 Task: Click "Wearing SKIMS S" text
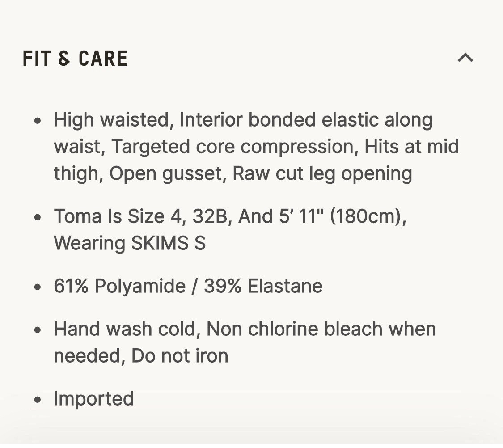click(x=130, y=243)
